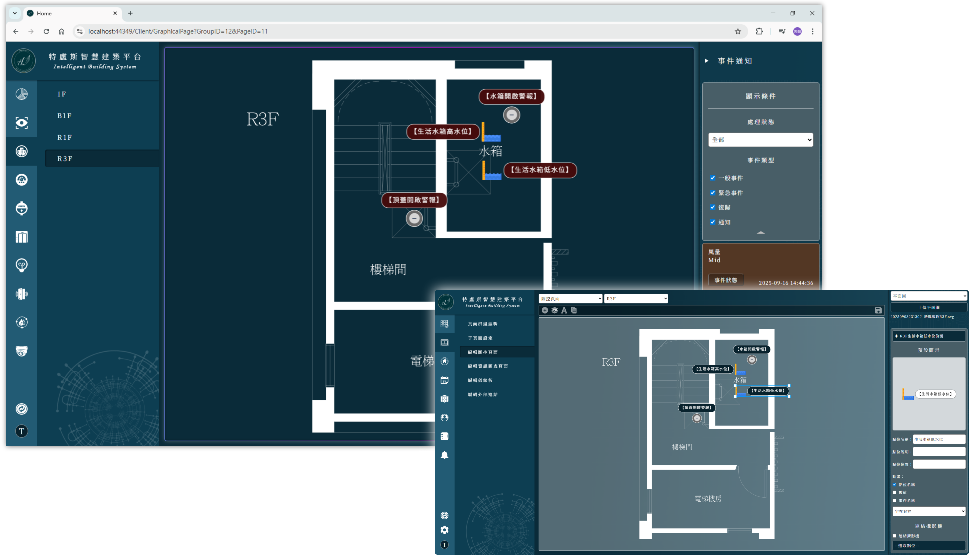Toggle the 復歸 checkbox

pyautogui.click(x=712, y=207)
